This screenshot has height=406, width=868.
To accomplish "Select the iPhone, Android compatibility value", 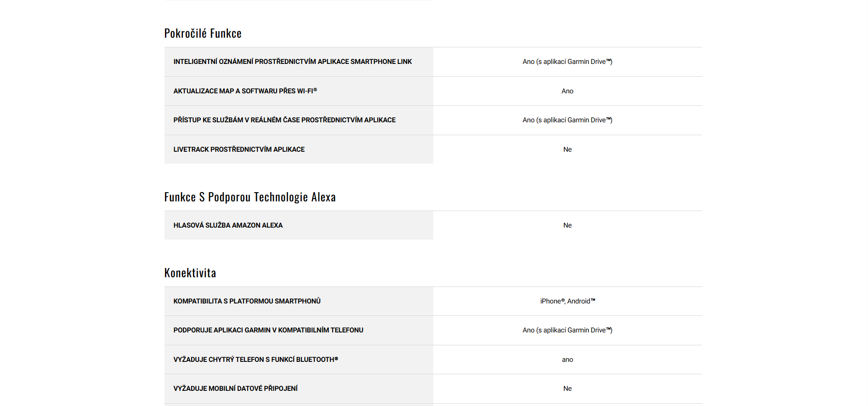I will [x=567, y=301].
